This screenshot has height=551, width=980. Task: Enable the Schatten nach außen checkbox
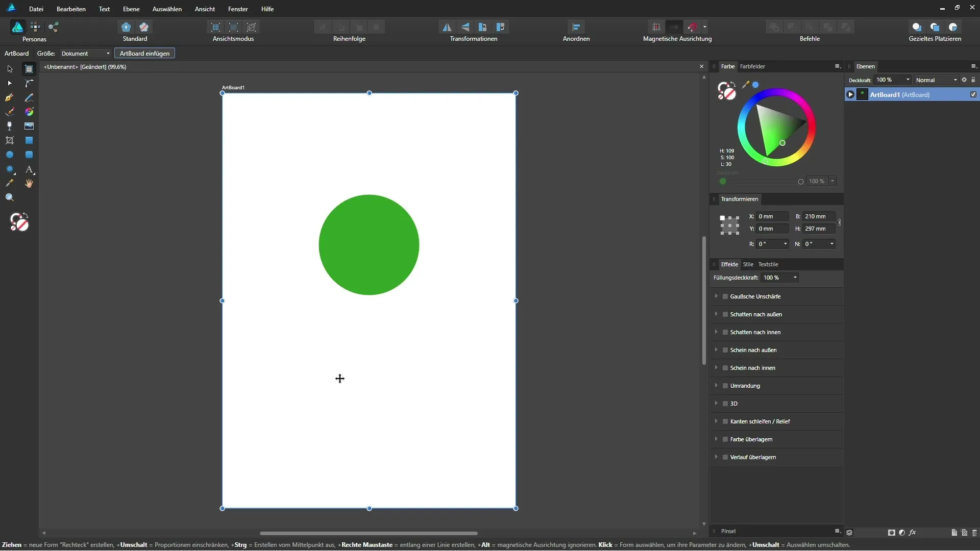point(725,314)
